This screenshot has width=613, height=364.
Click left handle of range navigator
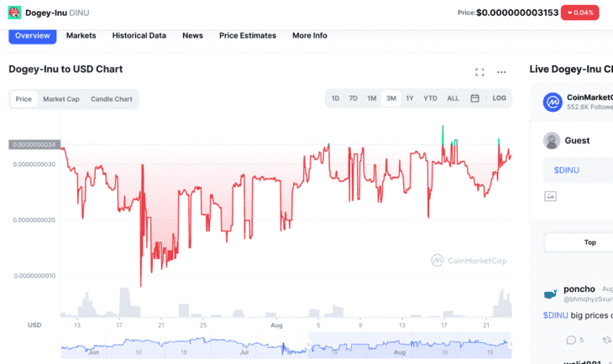pos(308,346)
